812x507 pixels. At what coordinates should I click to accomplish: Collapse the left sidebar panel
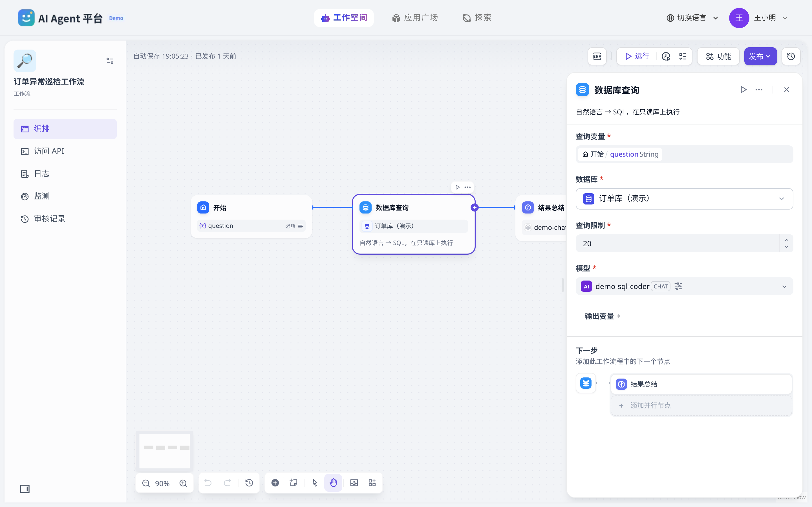25,489
